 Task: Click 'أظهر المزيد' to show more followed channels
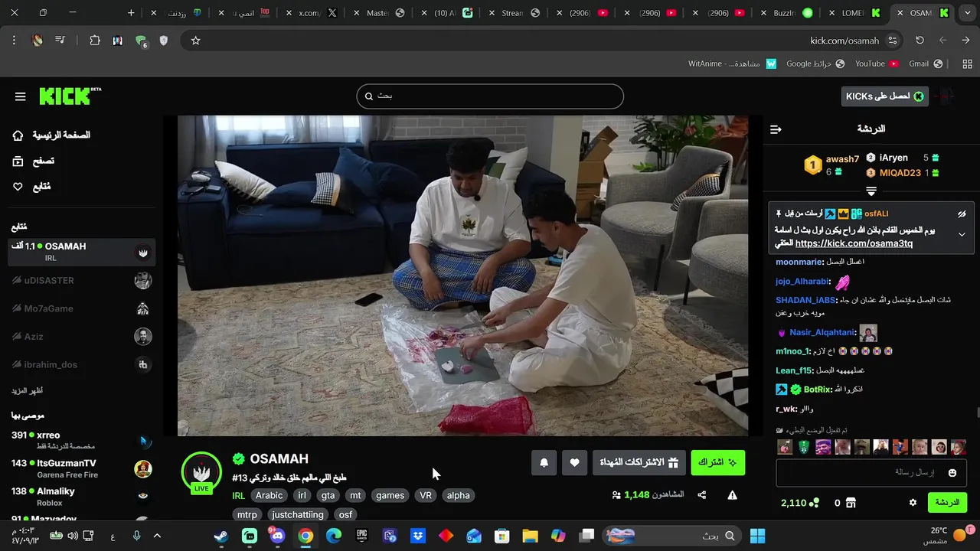(27, 390)
